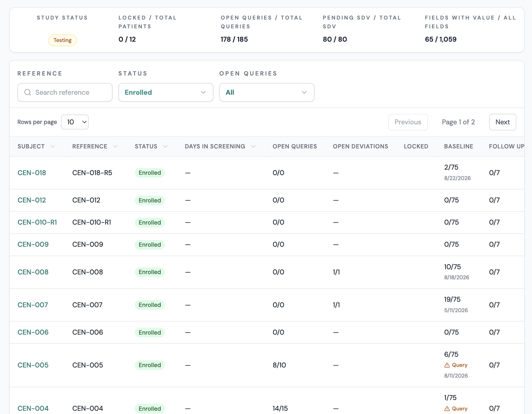Open subject CEN-009
The width and height of the screenshot is (532, 414).
click(33, 244)
